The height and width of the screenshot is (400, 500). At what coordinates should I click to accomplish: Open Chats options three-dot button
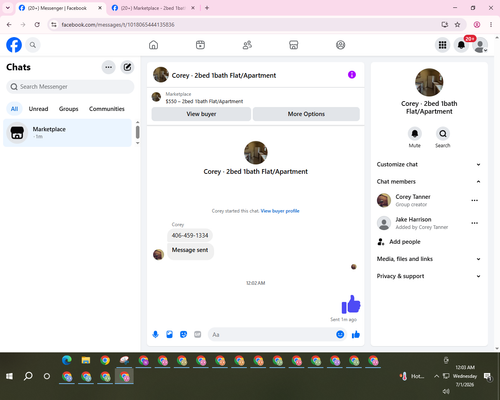108,67
